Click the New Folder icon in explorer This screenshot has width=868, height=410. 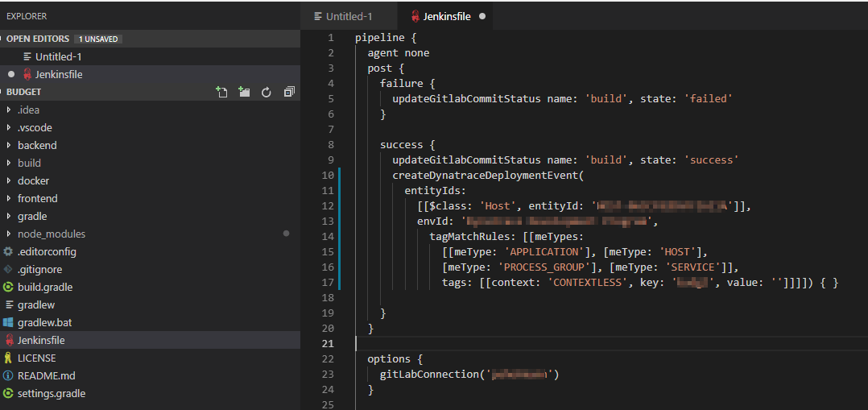coord(244,93)
